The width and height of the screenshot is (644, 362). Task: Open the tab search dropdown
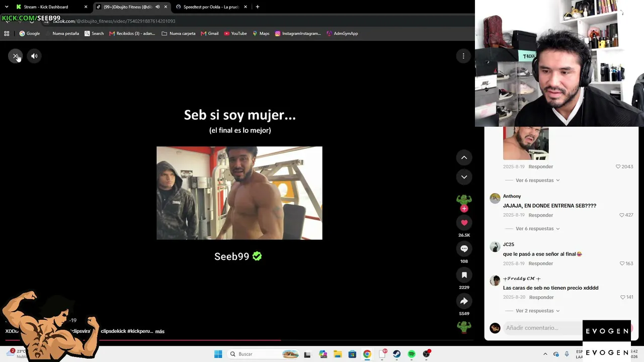click(x=7, y=7)
